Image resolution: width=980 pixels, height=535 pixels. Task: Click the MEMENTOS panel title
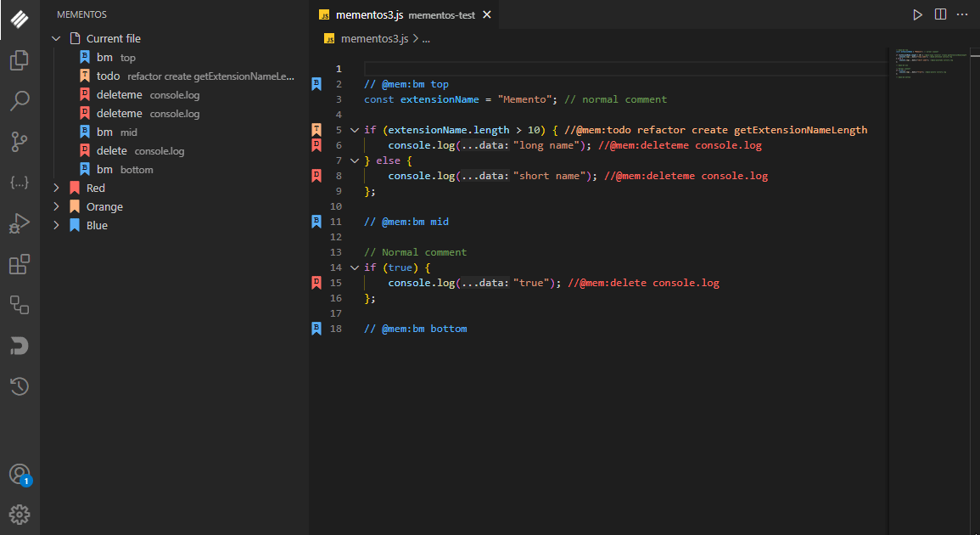(x=81, y=14)
